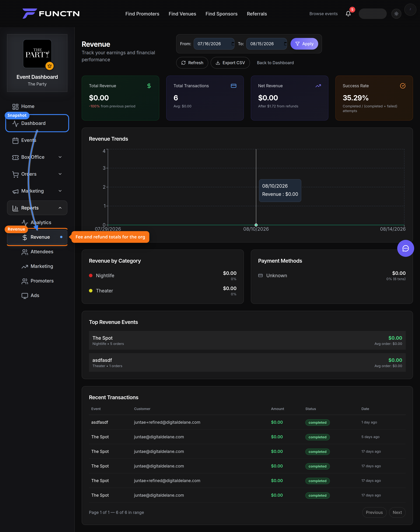
Task: Click the Box Office ticket icon
Action: [x=15, y=157]
